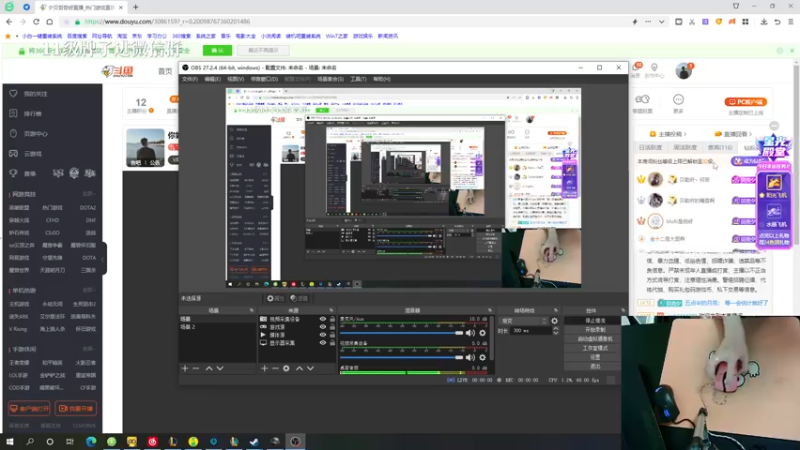Remove the selected source with minus icon

pos(275,368)
